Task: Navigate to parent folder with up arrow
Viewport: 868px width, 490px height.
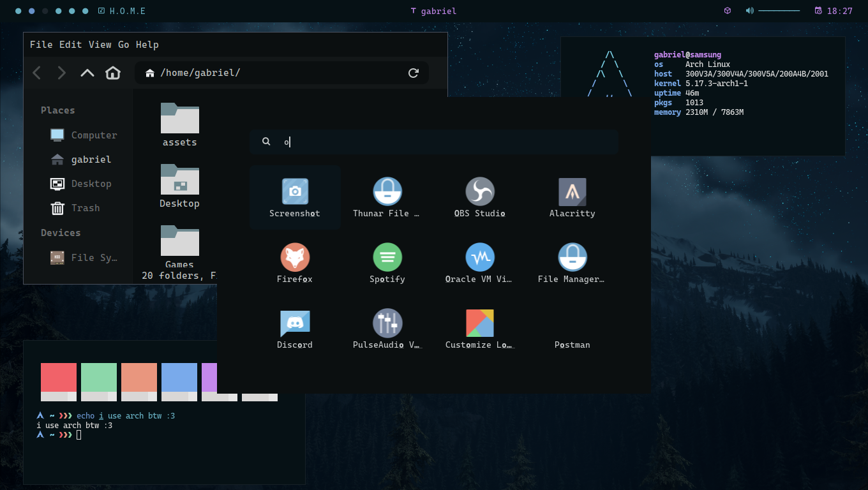Action: point(87,73)
